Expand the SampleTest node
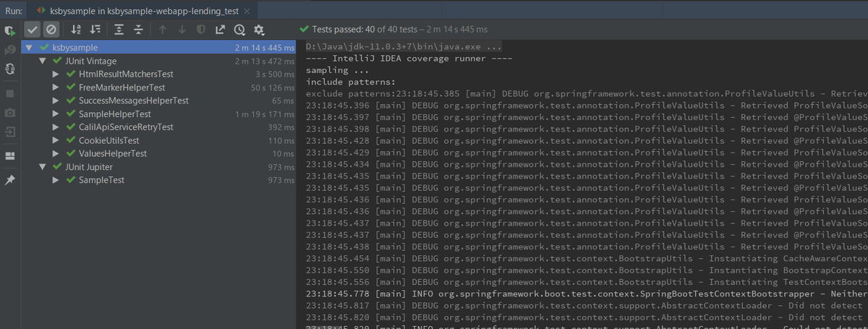Screen dimensions: 868x329 pyautogui.click(x=56, y=180)
